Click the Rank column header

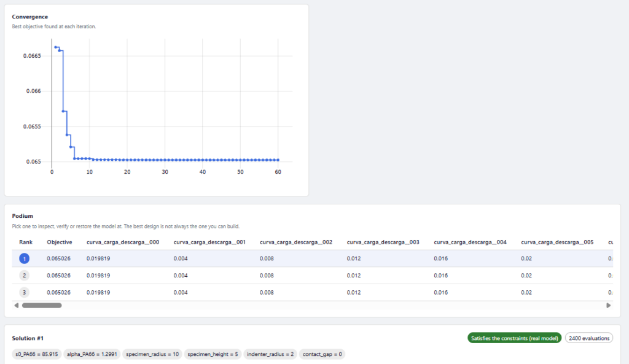[x=26, y=242]
